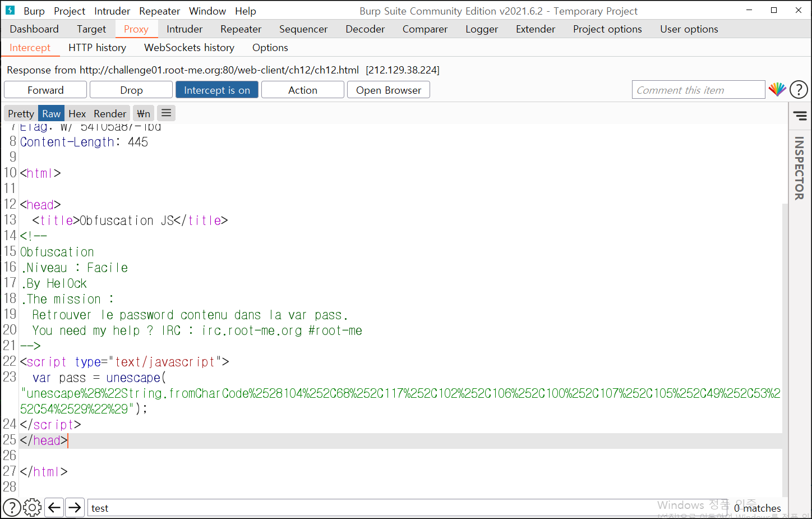Switch to the Target tab
Image resolution: width=812 pixels, height=519 pixels.
point(91,29)
